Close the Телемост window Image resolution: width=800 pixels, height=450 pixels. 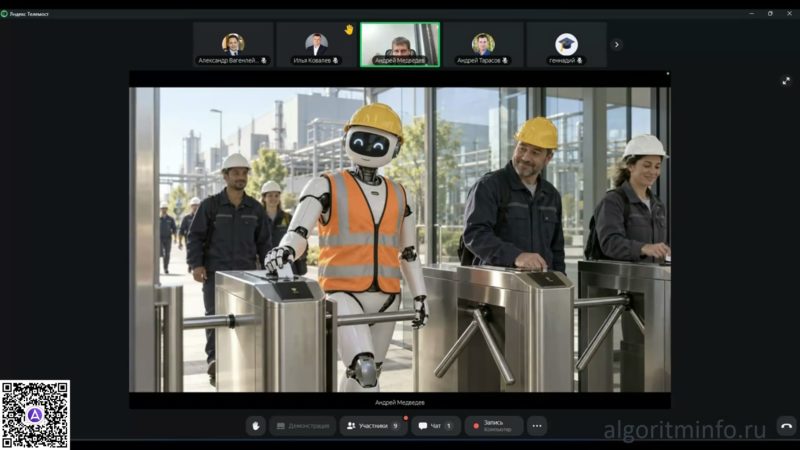point(789,13)
